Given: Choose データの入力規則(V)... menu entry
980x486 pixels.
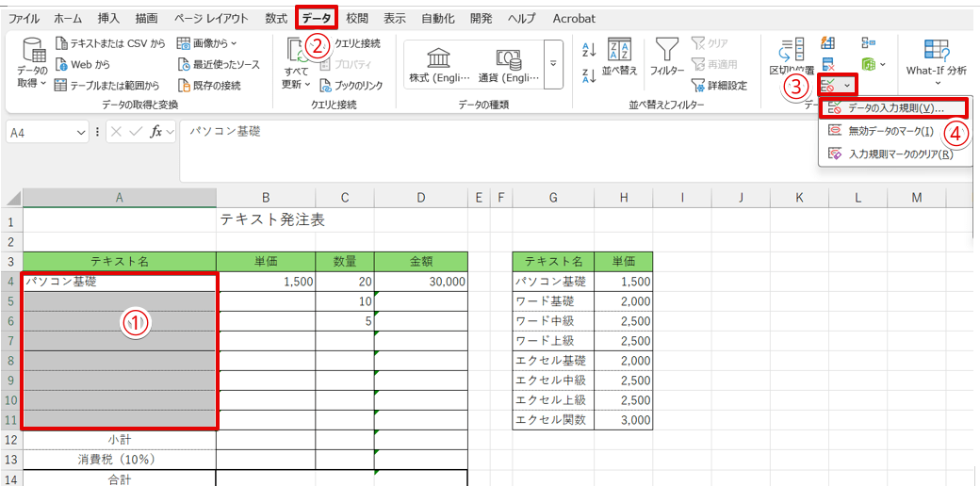Looking at the screenshot, I should (894, 108).
